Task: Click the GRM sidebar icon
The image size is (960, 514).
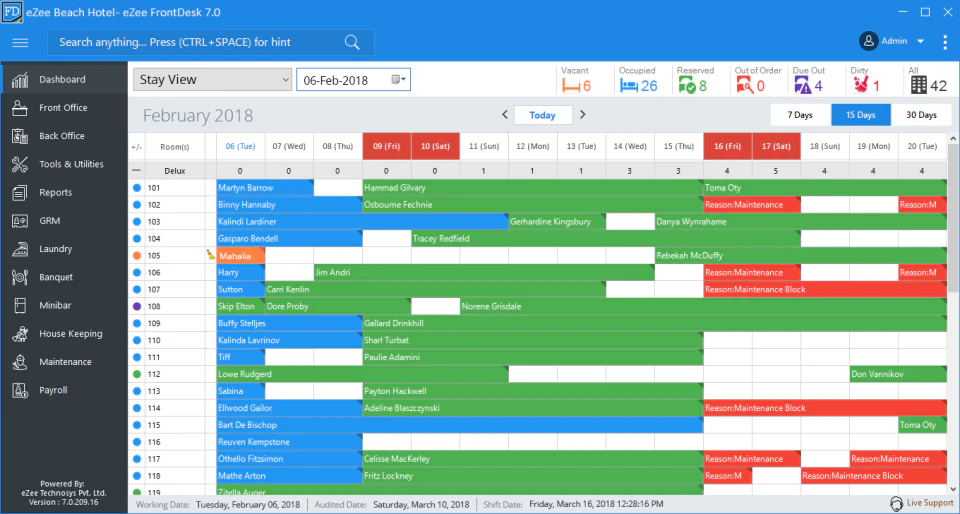Action: 20,220
